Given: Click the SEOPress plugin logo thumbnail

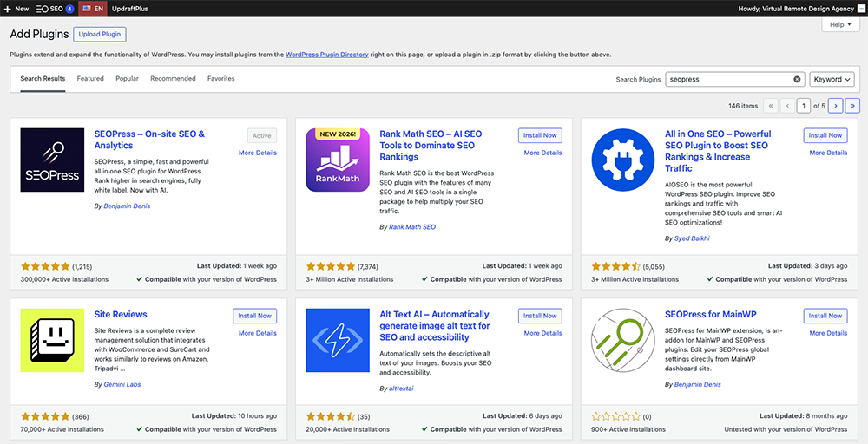Looking at the screenshot, I should [52, 160].
